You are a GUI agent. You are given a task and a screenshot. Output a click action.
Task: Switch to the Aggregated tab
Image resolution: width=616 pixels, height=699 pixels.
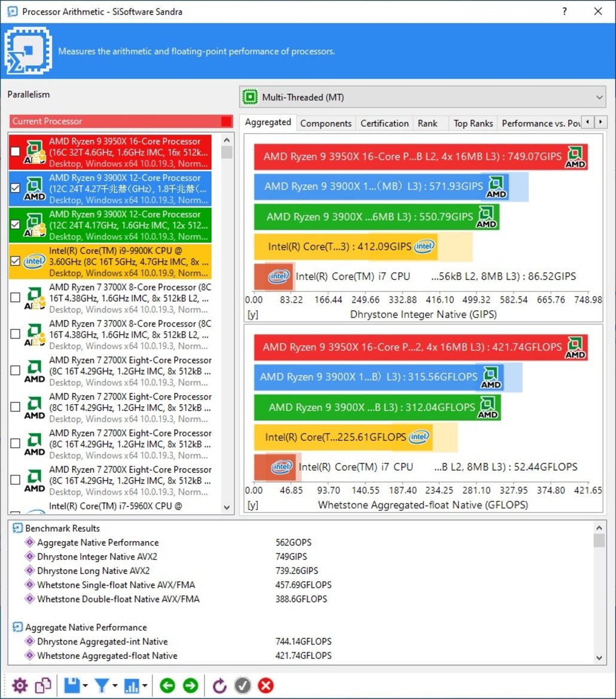coord(268,122)
